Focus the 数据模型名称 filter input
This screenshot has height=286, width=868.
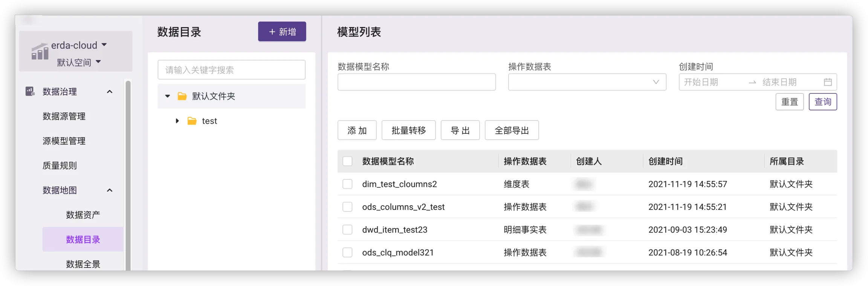tap(416, 82)
